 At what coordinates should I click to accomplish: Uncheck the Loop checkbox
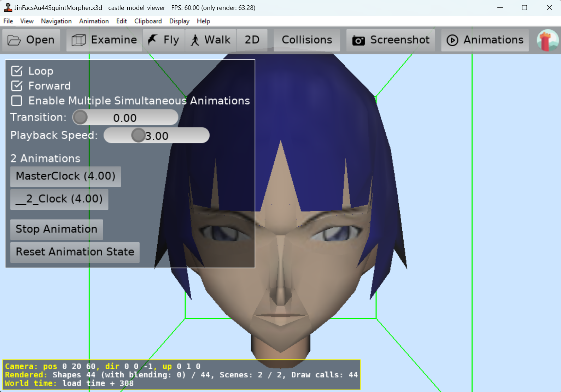pyautogui.click(x=17, y=71)
